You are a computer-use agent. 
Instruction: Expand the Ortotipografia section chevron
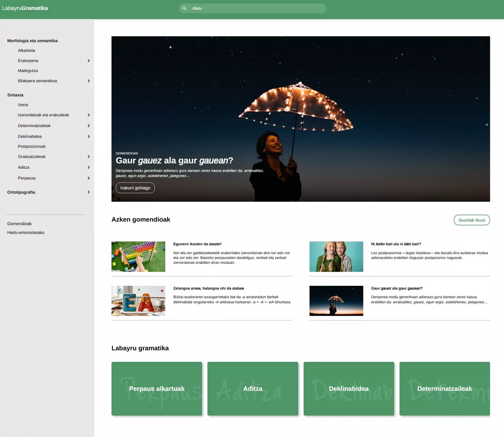(x=89, y=192)
